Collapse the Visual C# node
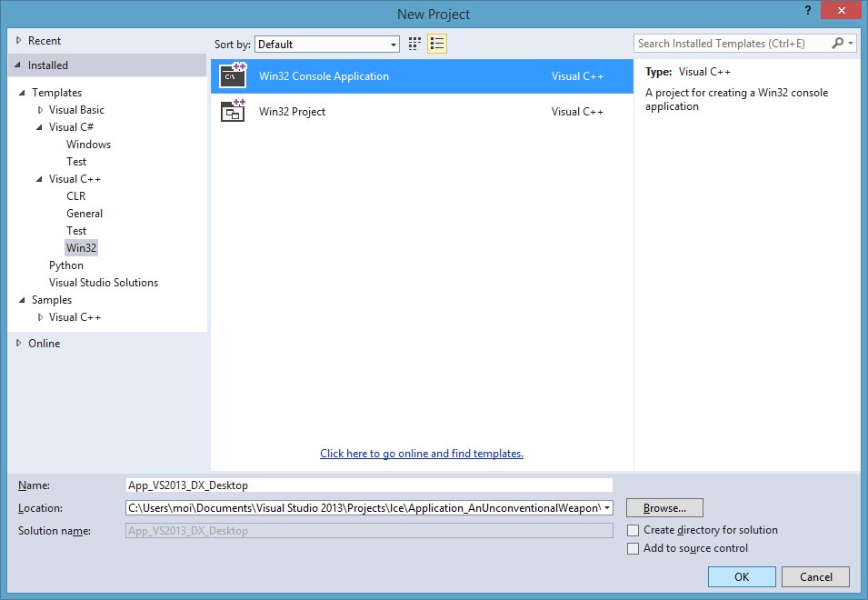 tap(39, 127)
